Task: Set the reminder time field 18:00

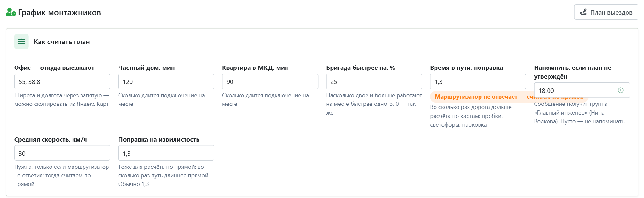Action: point(582,90)
